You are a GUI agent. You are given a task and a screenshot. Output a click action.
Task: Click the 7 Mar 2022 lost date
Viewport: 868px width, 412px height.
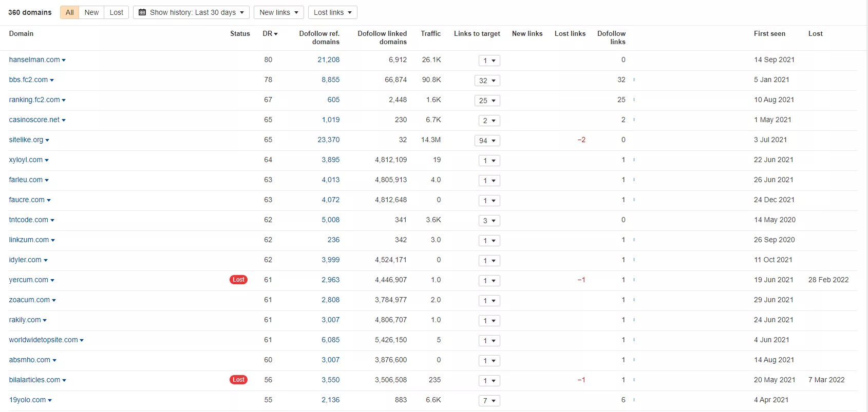826,380
